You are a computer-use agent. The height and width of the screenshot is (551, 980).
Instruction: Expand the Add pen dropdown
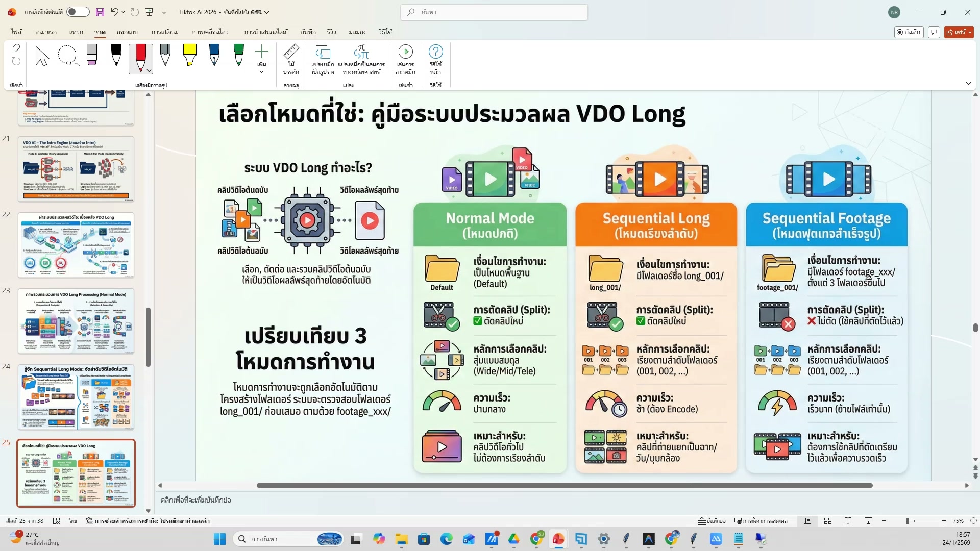[261, 72]
